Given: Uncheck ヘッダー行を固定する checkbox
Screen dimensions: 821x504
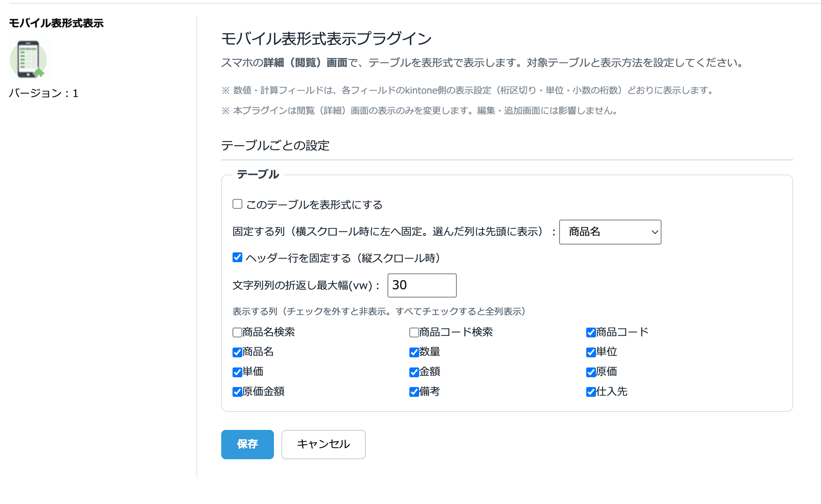Looking at the screenshot, I should click(237, 258).
